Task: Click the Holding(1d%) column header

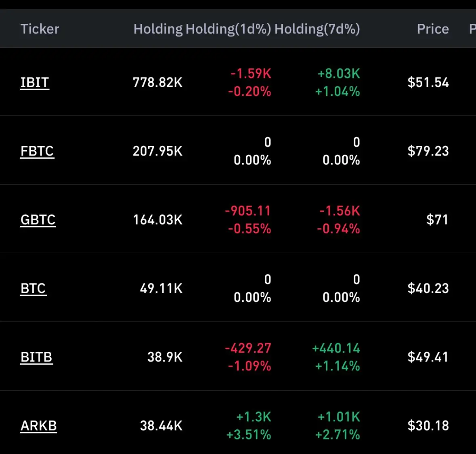Action: [228, 29]
